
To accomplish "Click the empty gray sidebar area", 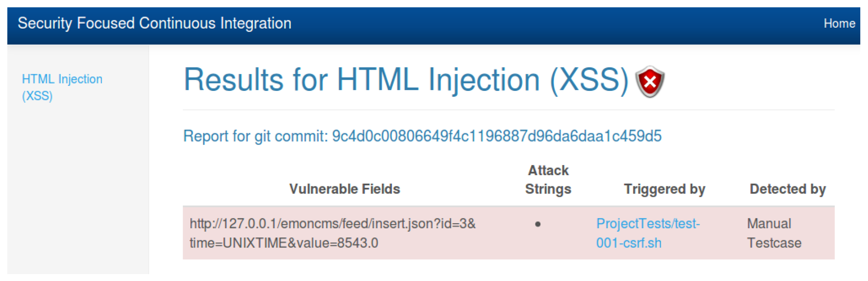I will coord(77,192).
